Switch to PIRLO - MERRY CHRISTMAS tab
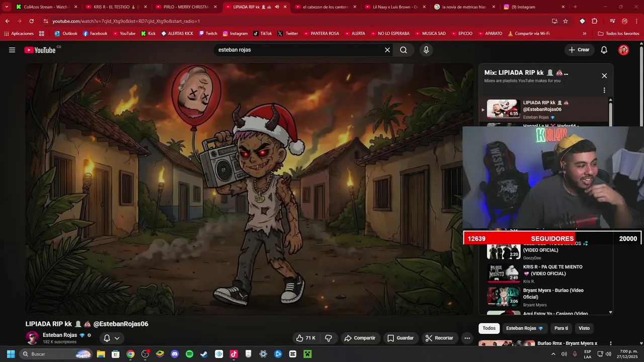Screen dimensions: 644x362 pyautogui.click(x=185, y=7)
